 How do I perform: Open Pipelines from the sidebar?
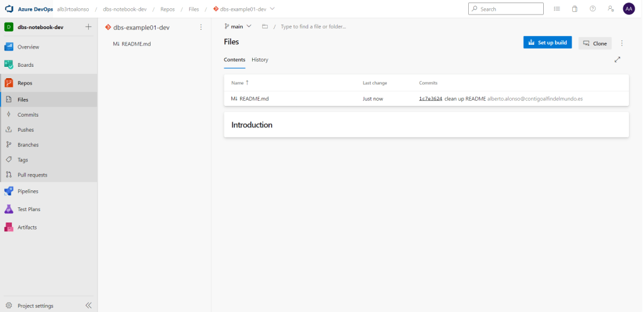click(28, 191)
